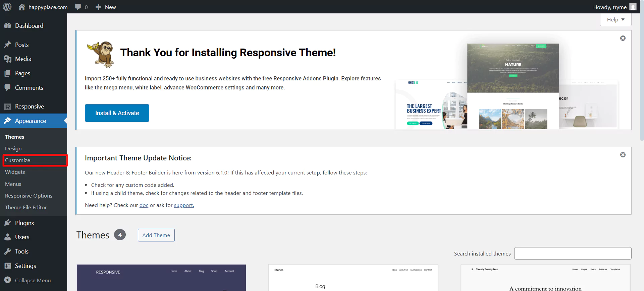Image resolution: width=644 pixels, height=291 pixels.
Task: Focus the Search installed themes field
Action: [x=573, y=253]
